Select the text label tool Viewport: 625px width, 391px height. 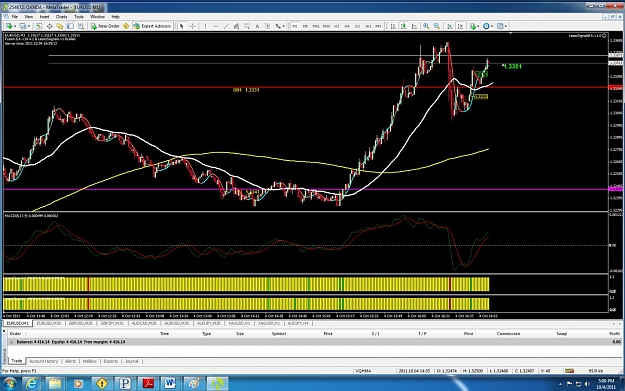pyautogui.click(x=267, y=26)
